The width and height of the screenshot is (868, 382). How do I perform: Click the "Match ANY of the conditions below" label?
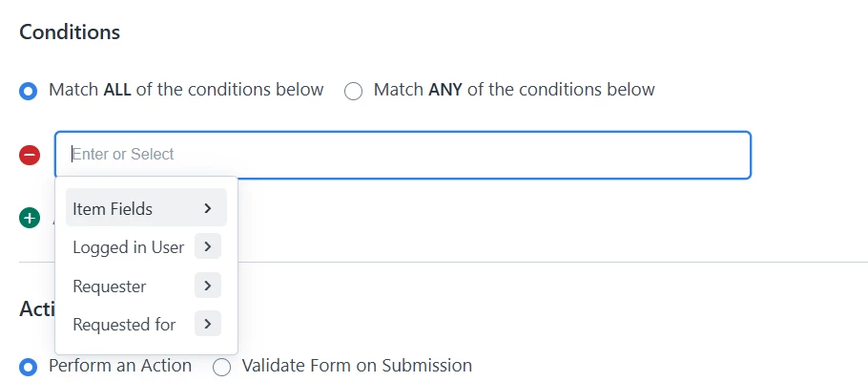tap(514, 90)
